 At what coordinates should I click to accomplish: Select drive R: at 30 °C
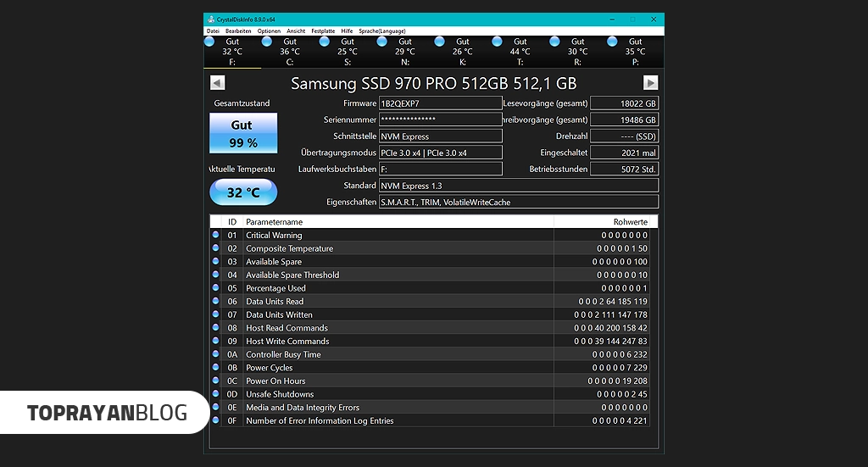click(x=578, y=52)
